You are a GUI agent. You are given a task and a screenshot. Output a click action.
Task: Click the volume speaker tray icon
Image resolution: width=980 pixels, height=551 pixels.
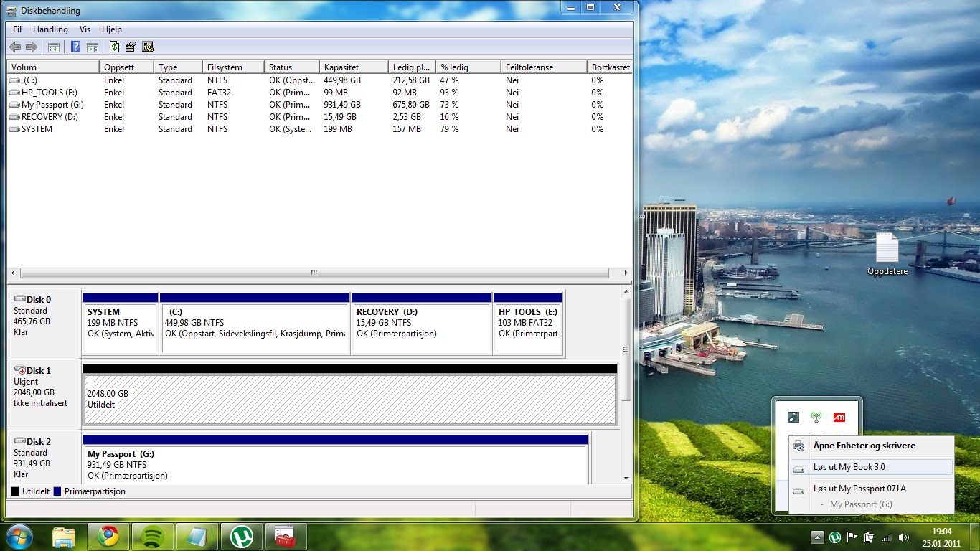coord(904,537)
